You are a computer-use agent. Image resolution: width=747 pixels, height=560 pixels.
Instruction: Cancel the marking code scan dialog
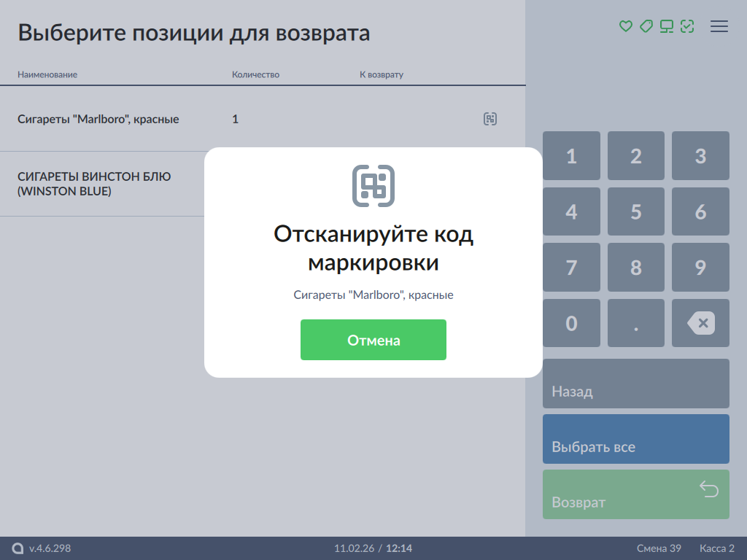coord(373,340)
